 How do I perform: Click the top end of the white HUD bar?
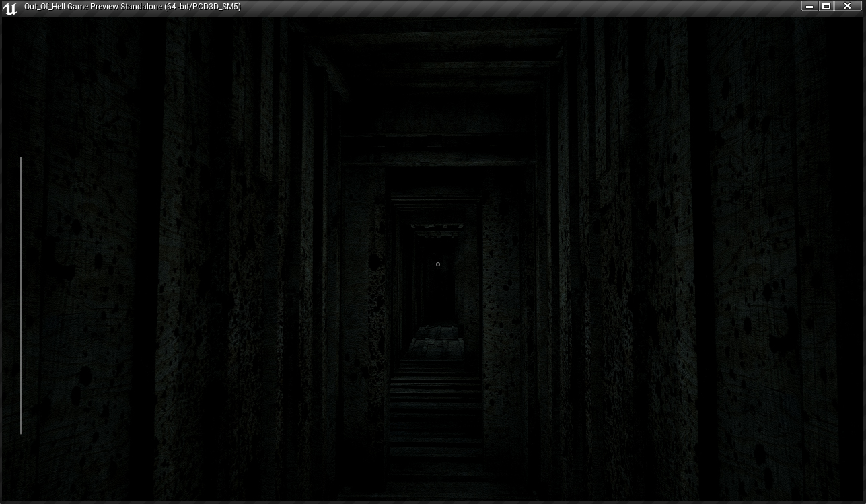click(x=22, y=159)
